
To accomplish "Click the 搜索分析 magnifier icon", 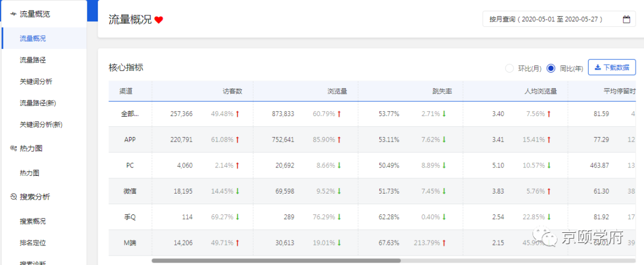I will pos(13,197).
